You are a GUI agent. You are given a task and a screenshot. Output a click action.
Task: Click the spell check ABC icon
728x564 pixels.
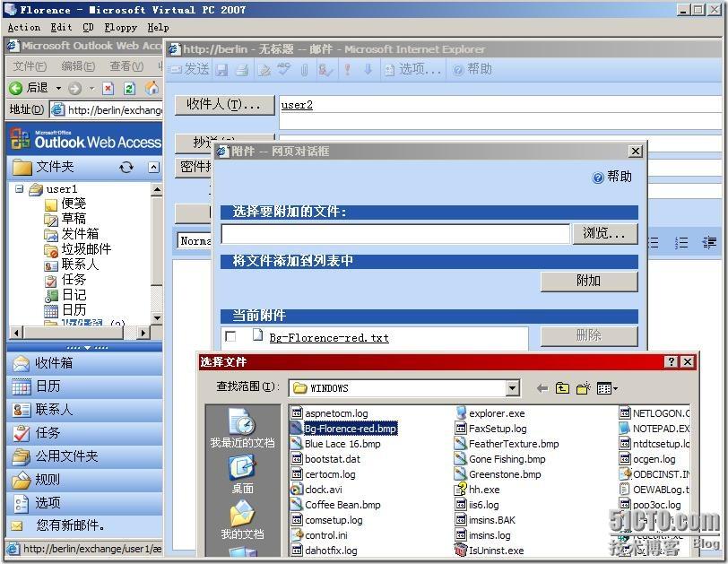point(283,70)
